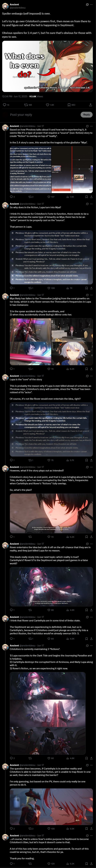
Task: Open more menu on 'Based on how Phrolova' reply
Action: click(92, 126)
